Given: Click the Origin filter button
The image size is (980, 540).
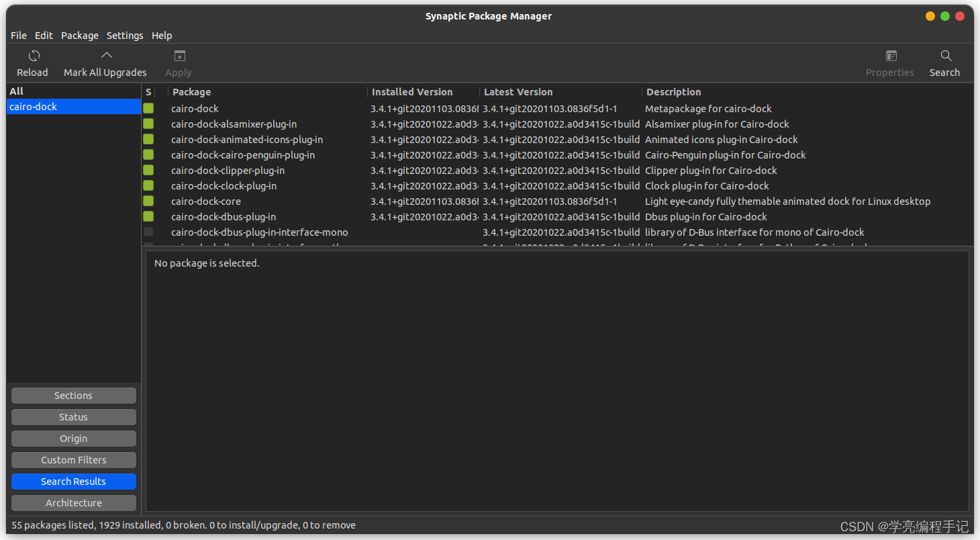Looking at the screenshot, I should point(74,439).
